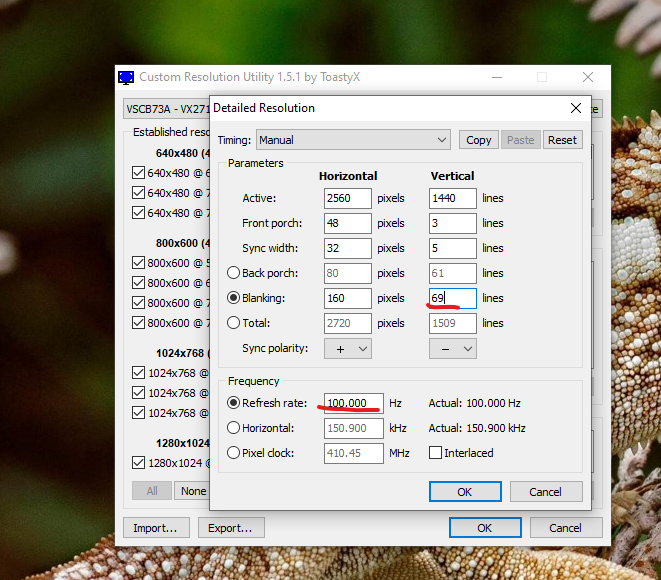Confirm Detailed Resolution dialog with OK
Viewport: 661px width, 580px height.
tap(465, 491)
